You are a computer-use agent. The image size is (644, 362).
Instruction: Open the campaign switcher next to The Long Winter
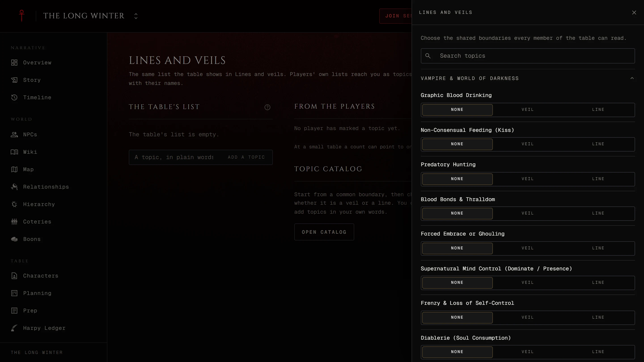(136, 16)
